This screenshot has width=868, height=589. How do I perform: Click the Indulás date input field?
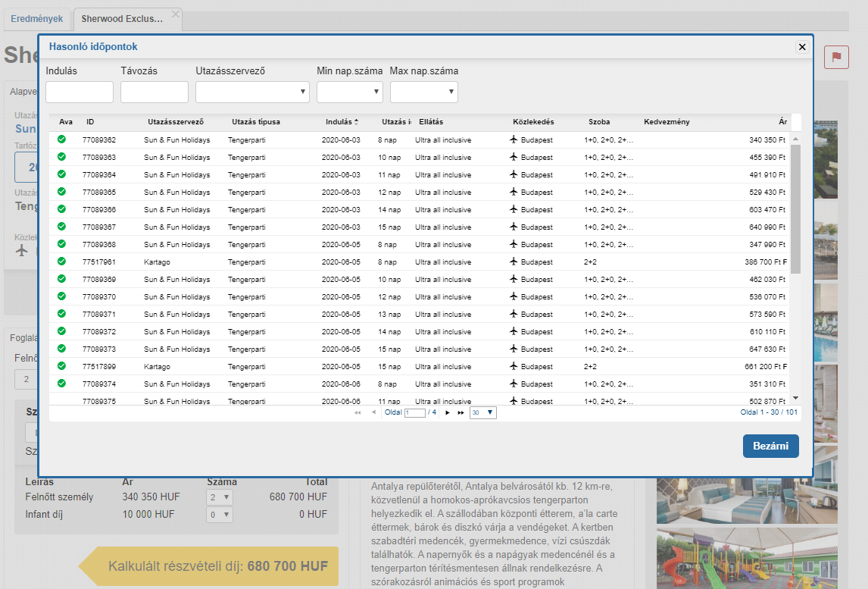click(x=80, y=92)
